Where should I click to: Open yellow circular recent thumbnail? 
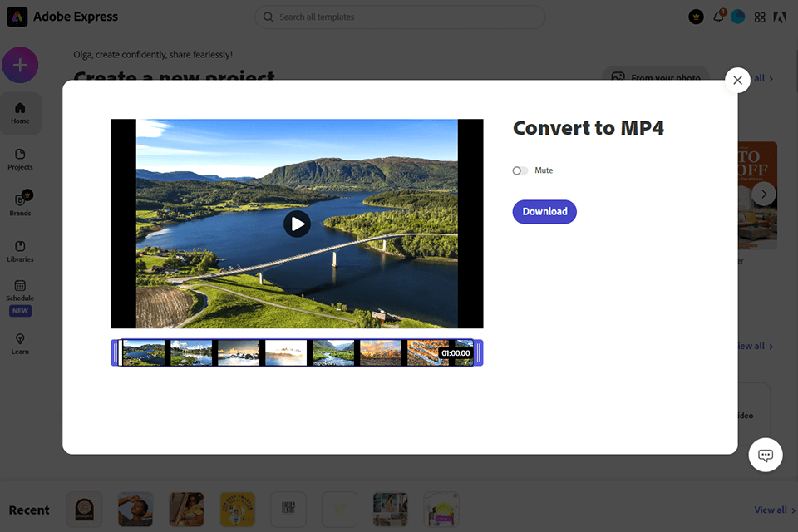point(237,509)
